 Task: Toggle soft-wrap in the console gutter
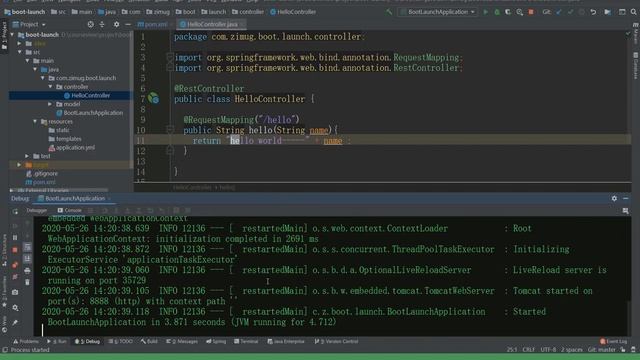click(27, 247)
